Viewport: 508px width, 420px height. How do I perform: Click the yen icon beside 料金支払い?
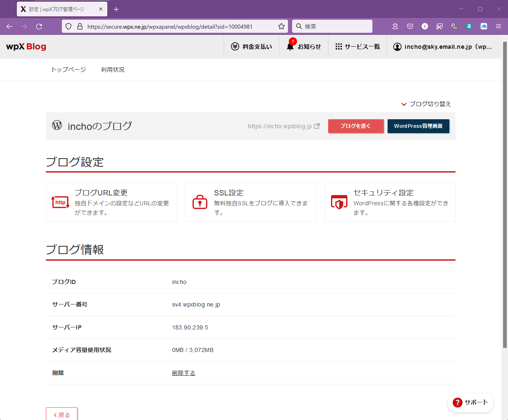(235, 47)
